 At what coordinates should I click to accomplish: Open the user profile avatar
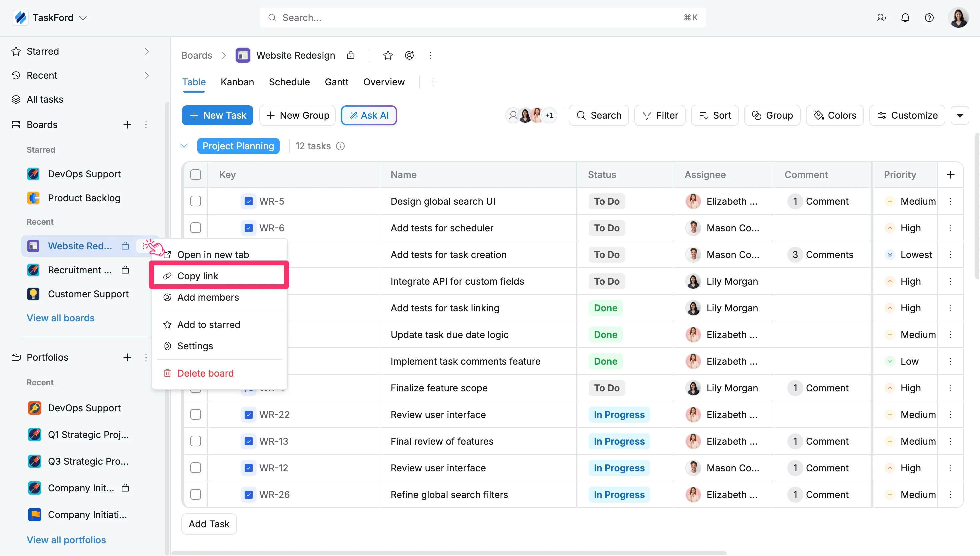[x=958, y=18]
